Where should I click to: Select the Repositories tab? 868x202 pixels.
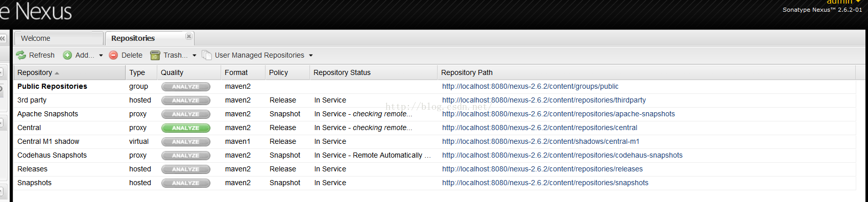[149, 38]
